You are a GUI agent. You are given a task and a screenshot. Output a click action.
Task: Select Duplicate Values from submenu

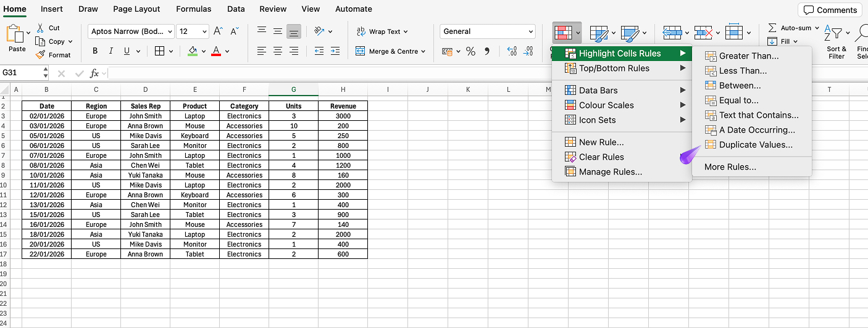click(x=756, y=145)
